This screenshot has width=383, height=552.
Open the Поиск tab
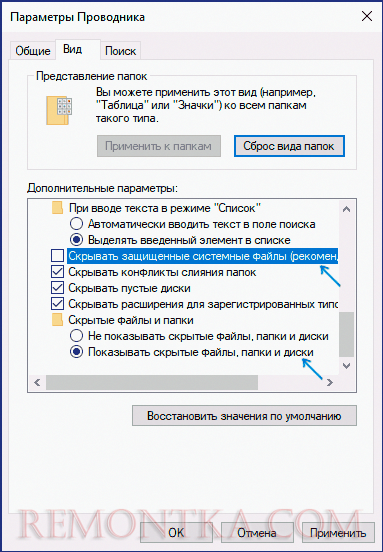coord(120,51)
